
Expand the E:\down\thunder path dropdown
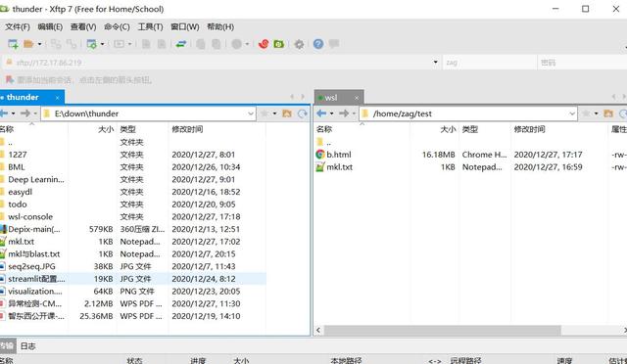251,114
